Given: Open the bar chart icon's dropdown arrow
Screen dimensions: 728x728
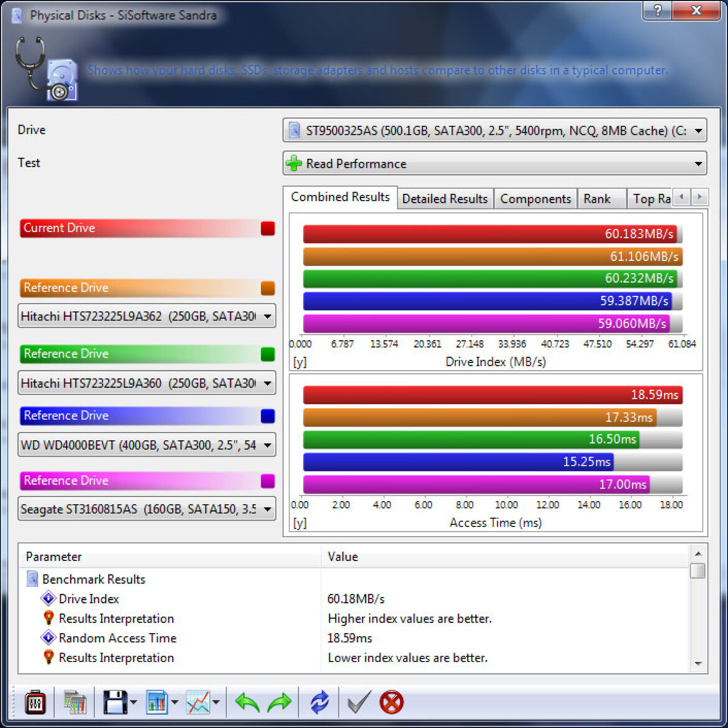Looking at the screenshot, I should click(x=175, y=702).
